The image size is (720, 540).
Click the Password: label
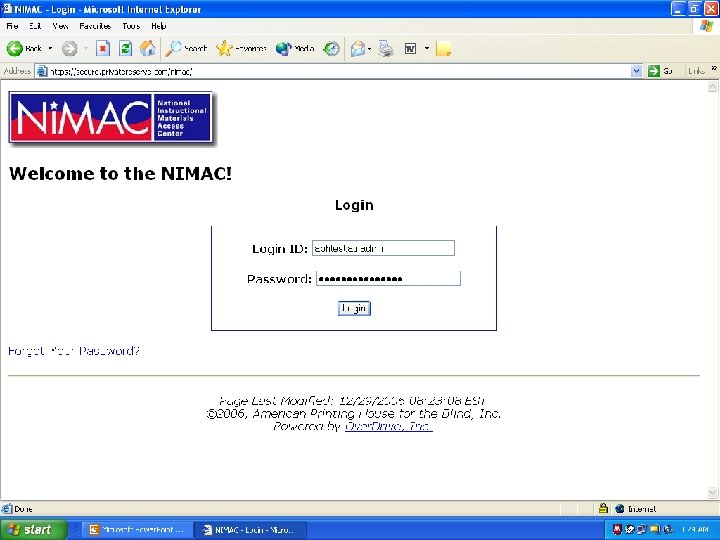pyautogui.click(x=279, y=279)
